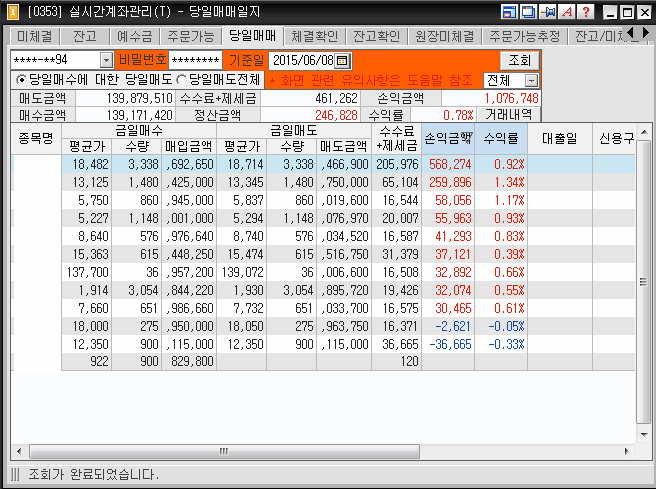656x489 pixels.
Task: Click the 비밀번호 password input field
Action: coord(195,60)
